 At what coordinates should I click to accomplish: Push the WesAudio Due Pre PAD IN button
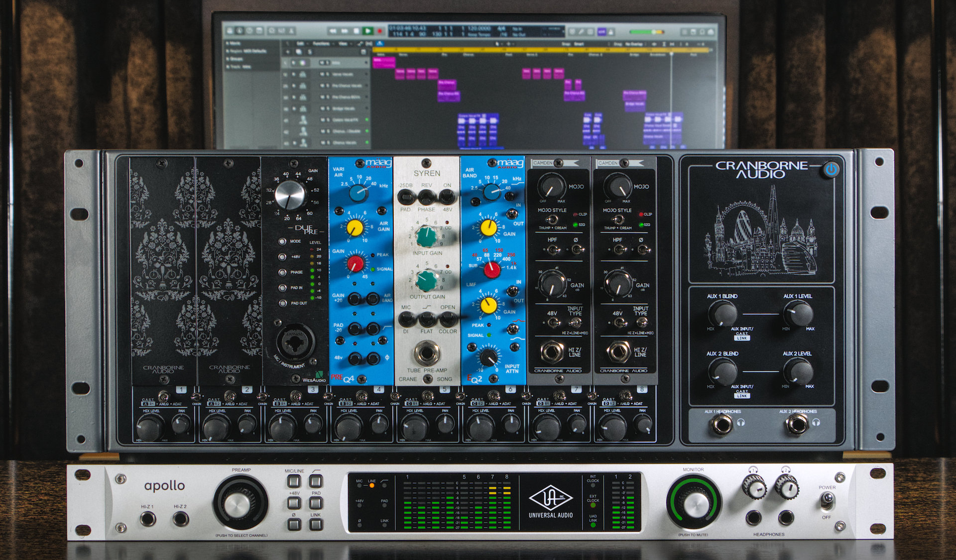(x=282, y=288)
